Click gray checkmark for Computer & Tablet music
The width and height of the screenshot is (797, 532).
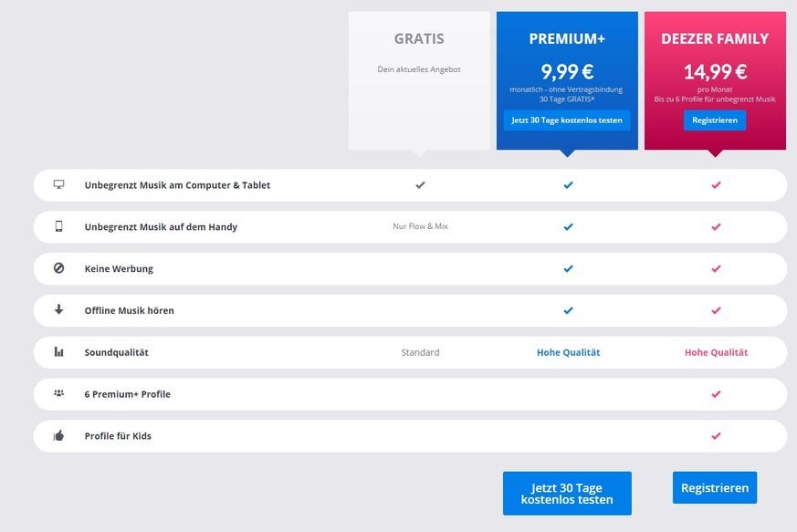coord(420,184)
